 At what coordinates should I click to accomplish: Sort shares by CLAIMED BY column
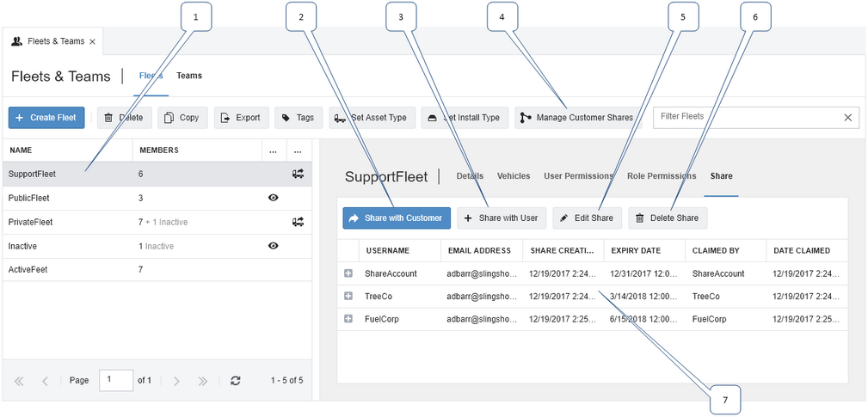click(x=726, y=250)
